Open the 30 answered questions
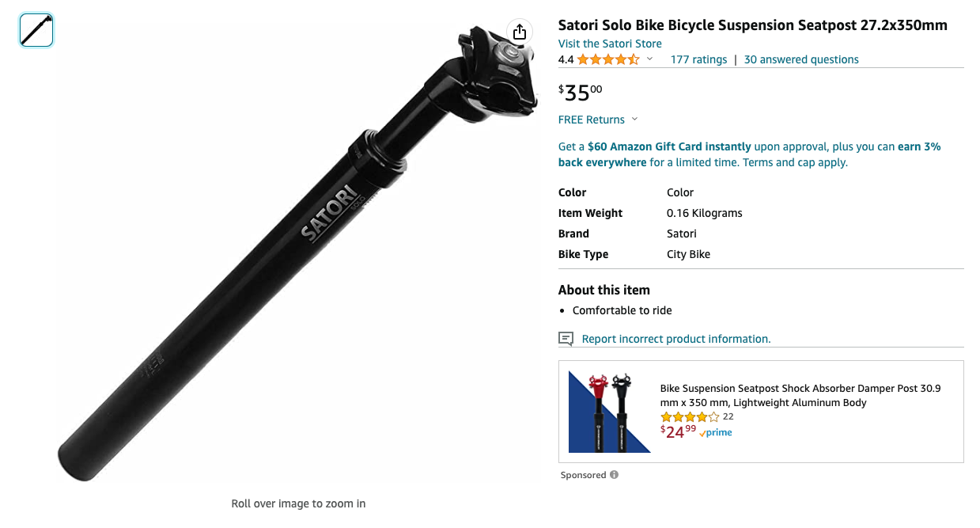This screenshot has width=980, height=528. 800,59
